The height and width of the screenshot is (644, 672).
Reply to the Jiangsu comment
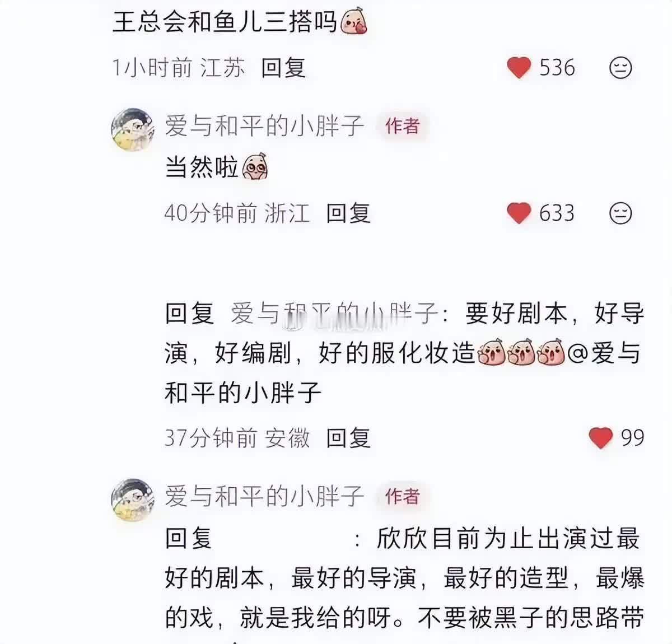[283, 68]
